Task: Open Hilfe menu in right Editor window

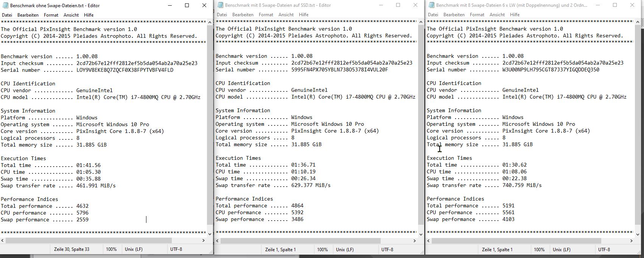Action: click(515, 14)
